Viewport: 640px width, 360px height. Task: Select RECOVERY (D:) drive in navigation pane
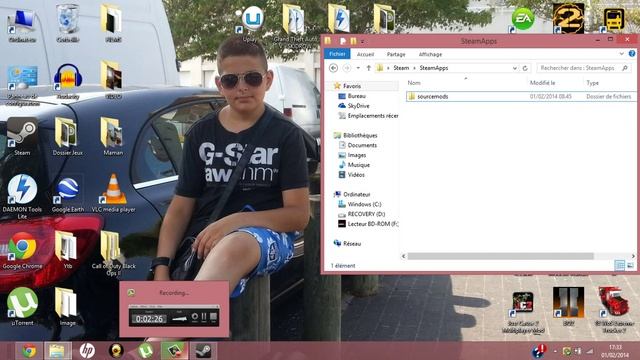362,214
